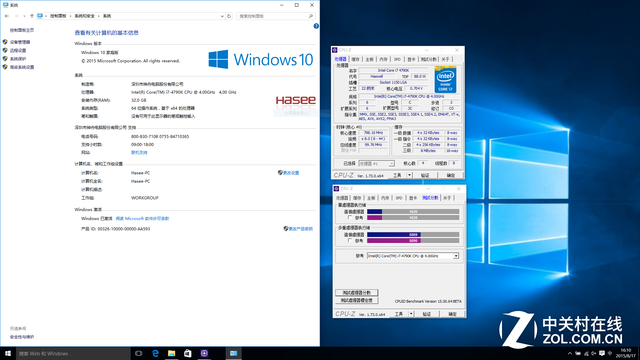The image size is (640, 360).
Task: Open Help with the blue question icon
Action: (316, 26)
